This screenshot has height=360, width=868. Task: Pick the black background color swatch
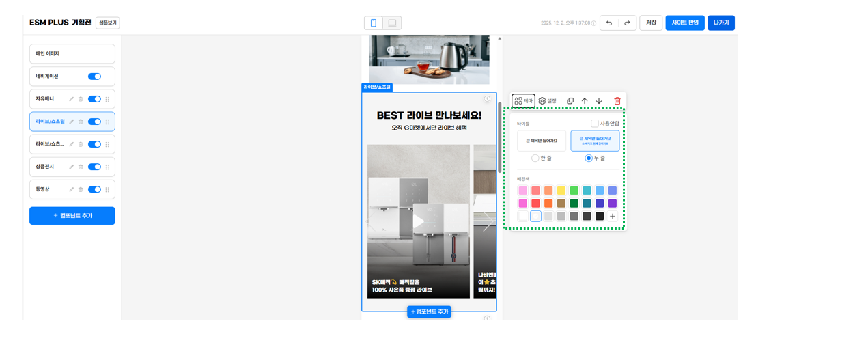pyautogui.click(x=600, y=217)
